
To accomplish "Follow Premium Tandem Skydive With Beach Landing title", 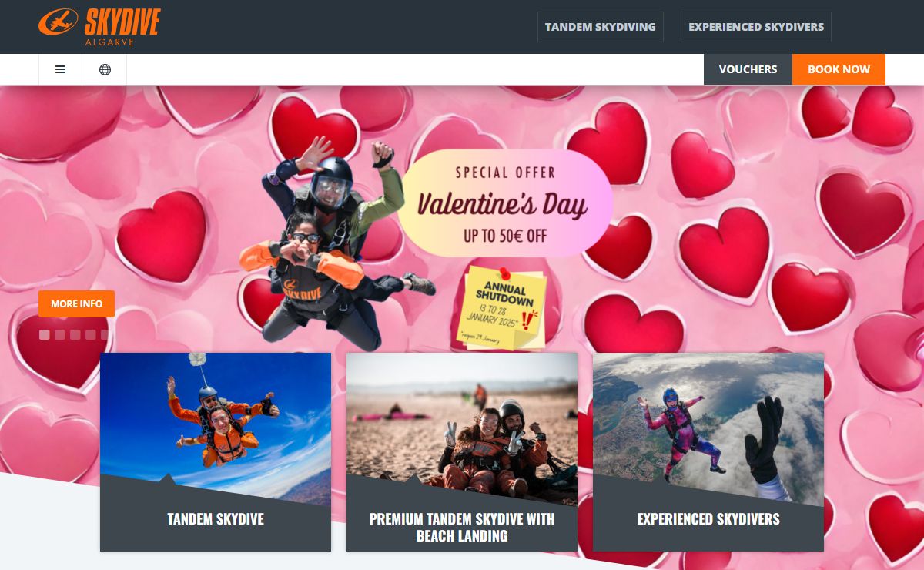I will 462,528.
